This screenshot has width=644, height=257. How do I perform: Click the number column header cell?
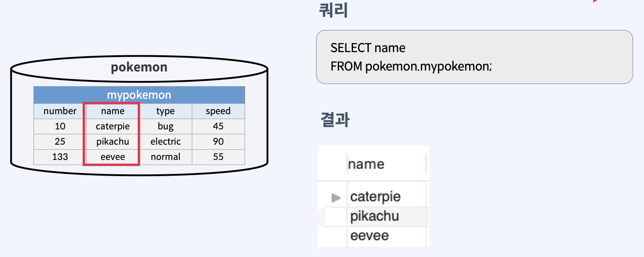click(x=60, y=111)
